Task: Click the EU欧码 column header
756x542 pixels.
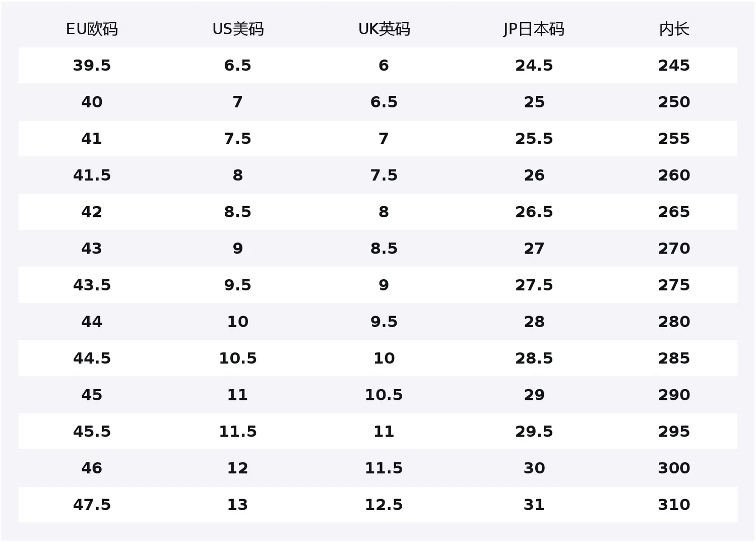Action: [x=92, y=29]
